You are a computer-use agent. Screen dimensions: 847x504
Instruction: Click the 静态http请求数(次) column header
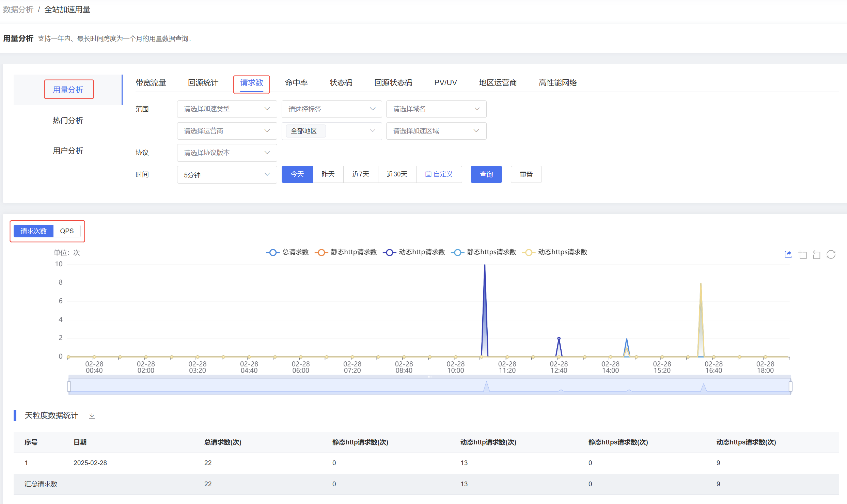[360, 442]
